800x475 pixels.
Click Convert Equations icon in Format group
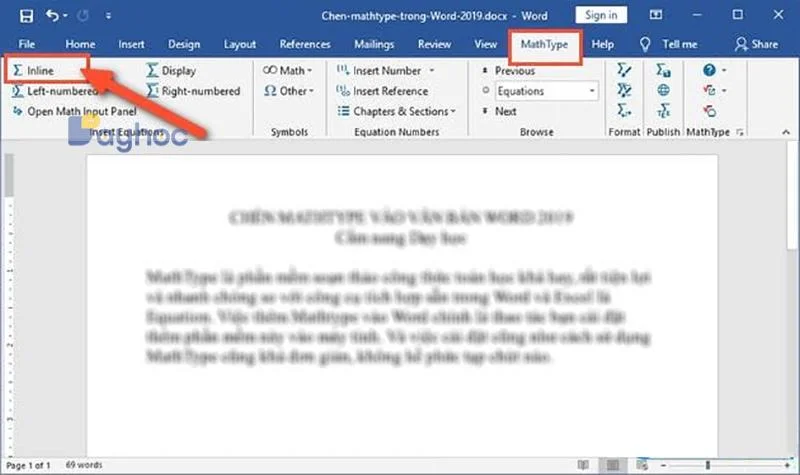tap(624, 90)
